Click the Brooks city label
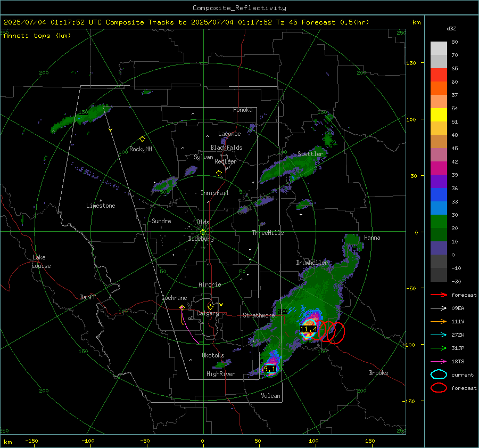The width and height of the screenshot is (479, 448). point(378,373)
